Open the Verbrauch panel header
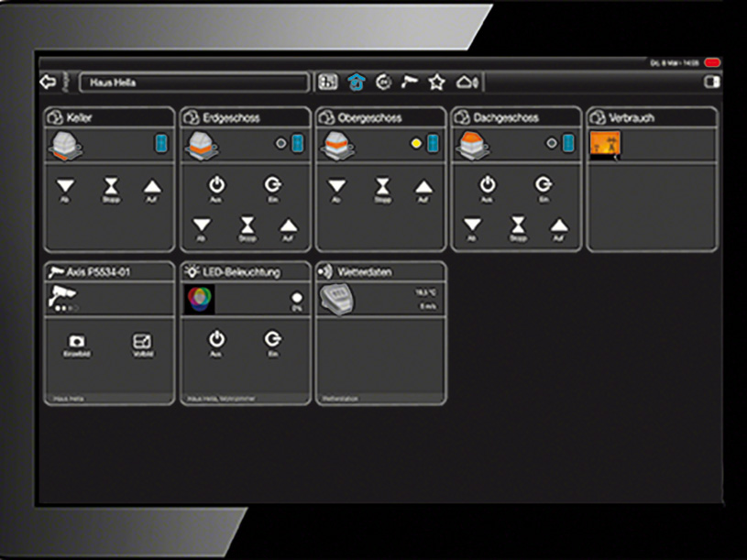The height and width of the screenshot is (560, 747). [x=652, y=117]
